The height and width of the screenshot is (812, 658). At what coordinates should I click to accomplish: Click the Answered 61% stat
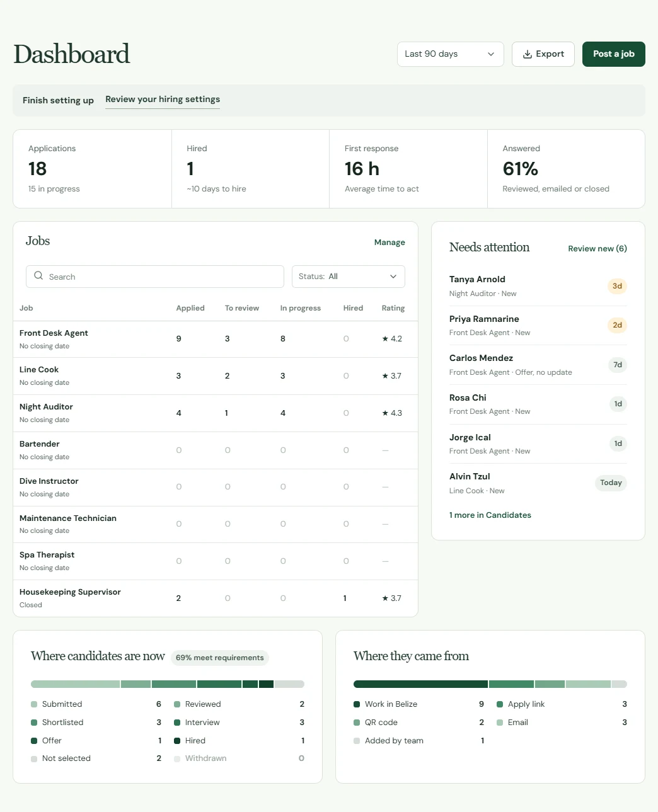pyautogui.click(x=566, y=169)
